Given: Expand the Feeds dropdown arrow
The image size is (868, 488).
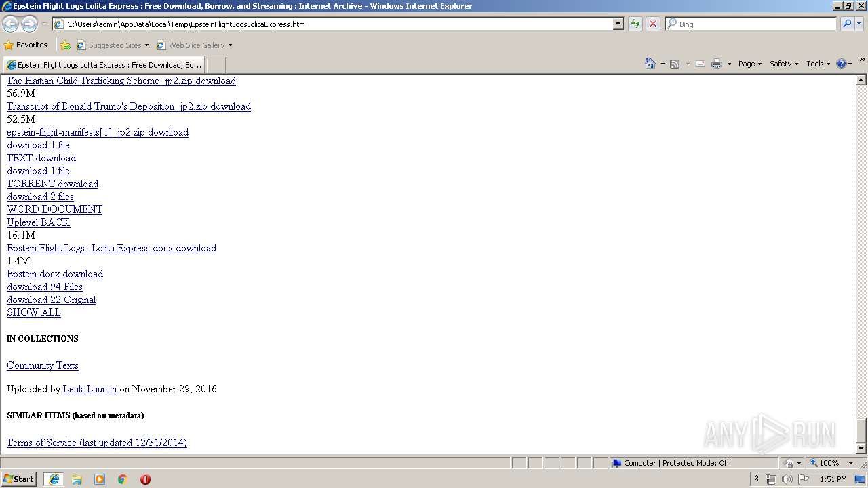Looking at the screenshot, I should point(687,64).
